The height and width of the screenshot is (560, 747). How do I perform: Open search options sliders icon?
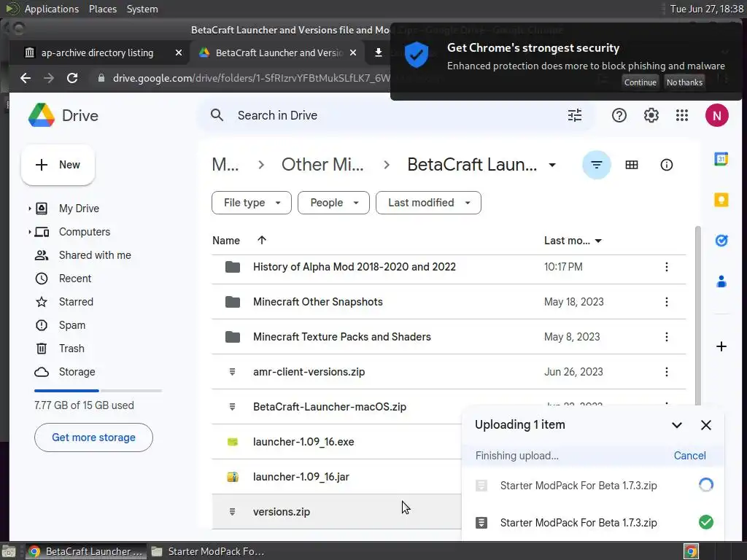pos(575,115)
